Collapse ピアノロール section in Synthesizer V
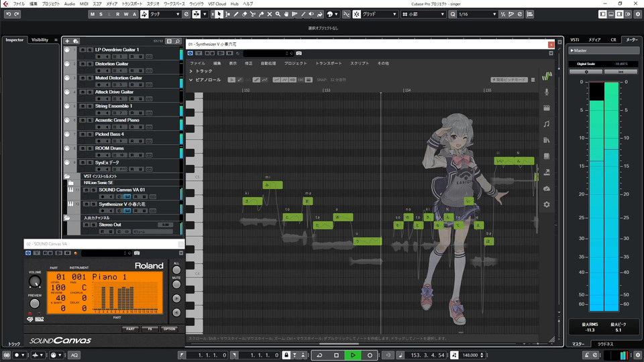This screenshot has height=362, width=644. click(191, 80)
